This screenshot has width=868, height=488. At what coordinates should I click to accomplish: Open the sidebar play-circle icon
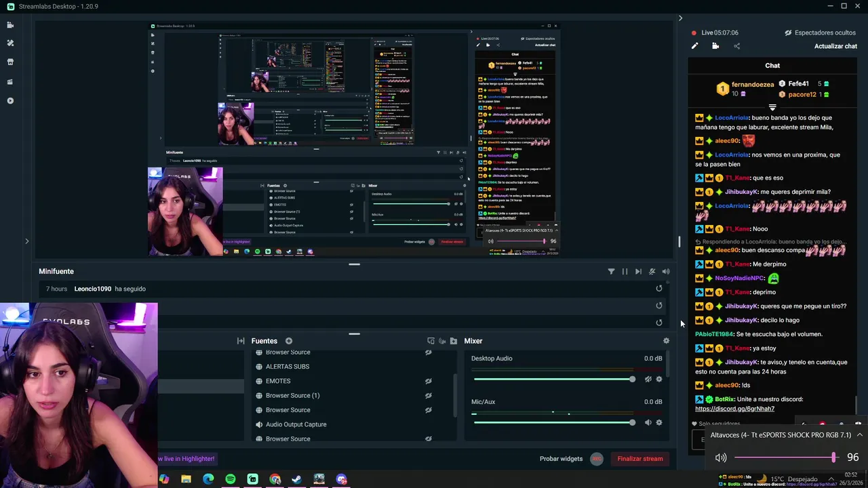(x=10, y=100)
